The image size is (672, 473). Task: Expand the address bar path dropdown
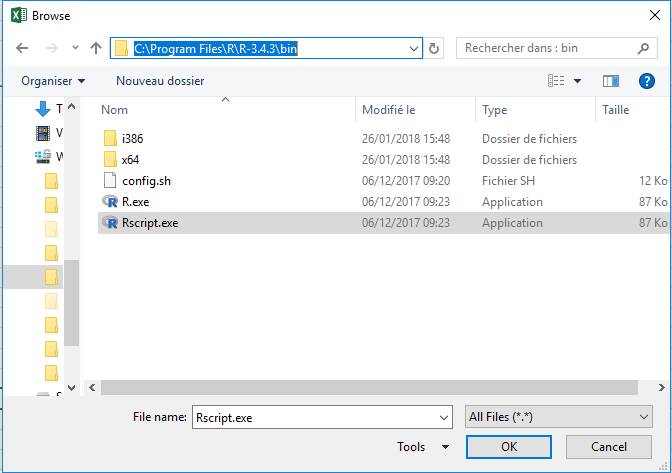[x=414, y=48]
